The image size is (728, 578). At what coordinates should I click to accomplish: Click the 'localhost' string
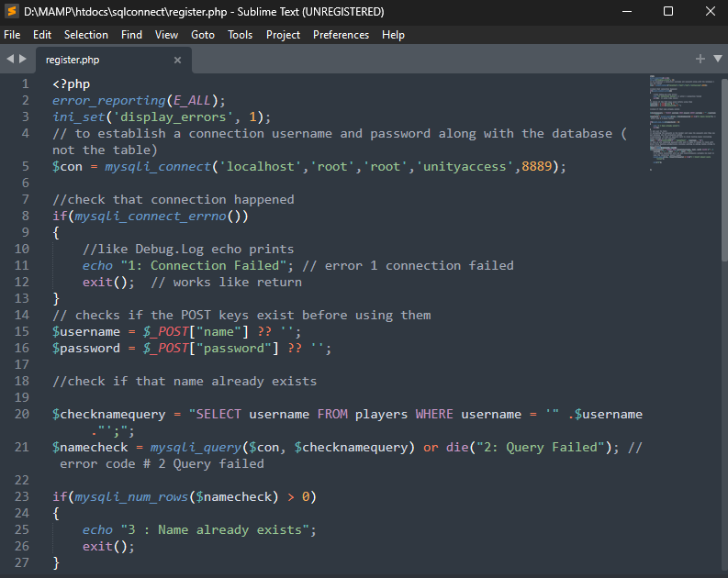261,167
